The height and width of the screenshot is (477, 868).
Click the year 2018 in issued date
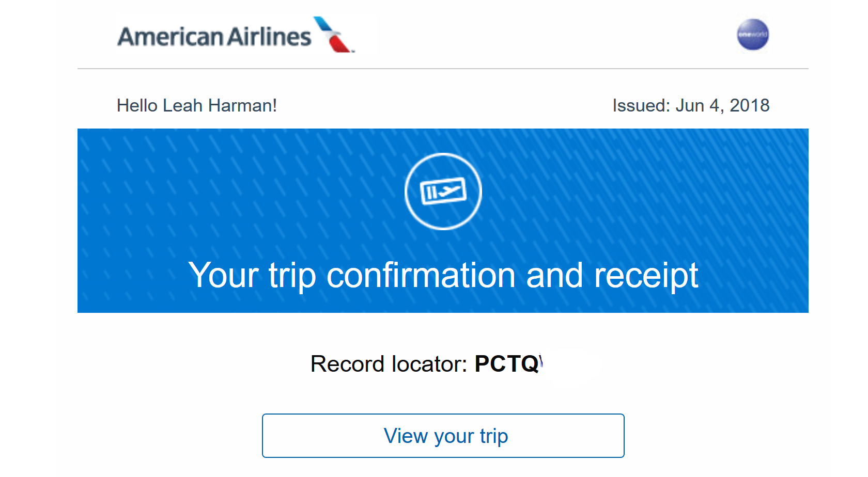click(x=749, y=105)
